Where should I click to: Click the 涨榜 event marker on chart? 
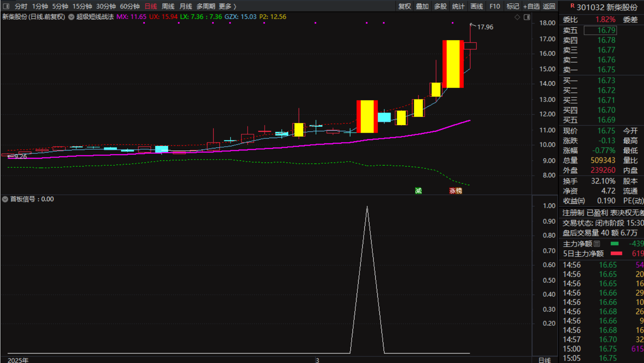456,191
